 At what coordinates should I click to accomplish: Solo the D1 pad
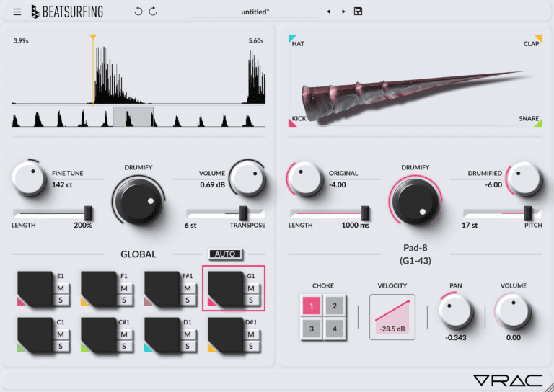[188, 346]
